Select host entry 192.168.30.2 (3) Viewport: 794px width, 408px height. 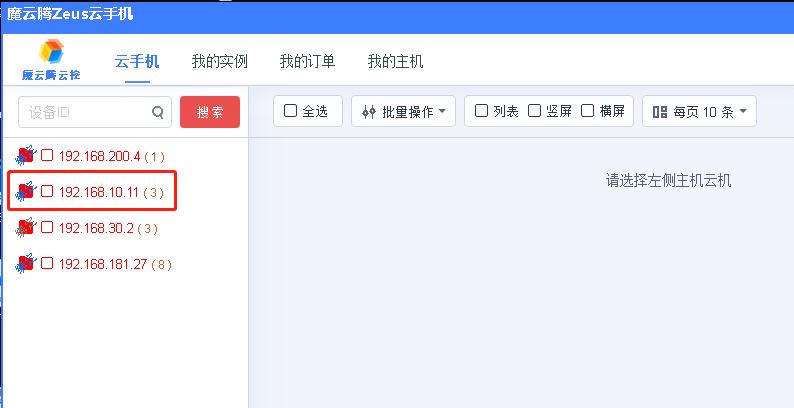(108, 228)
